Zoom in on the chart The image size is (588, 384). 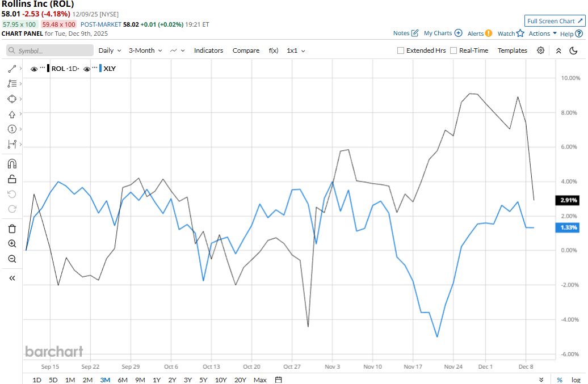[12, 244]
